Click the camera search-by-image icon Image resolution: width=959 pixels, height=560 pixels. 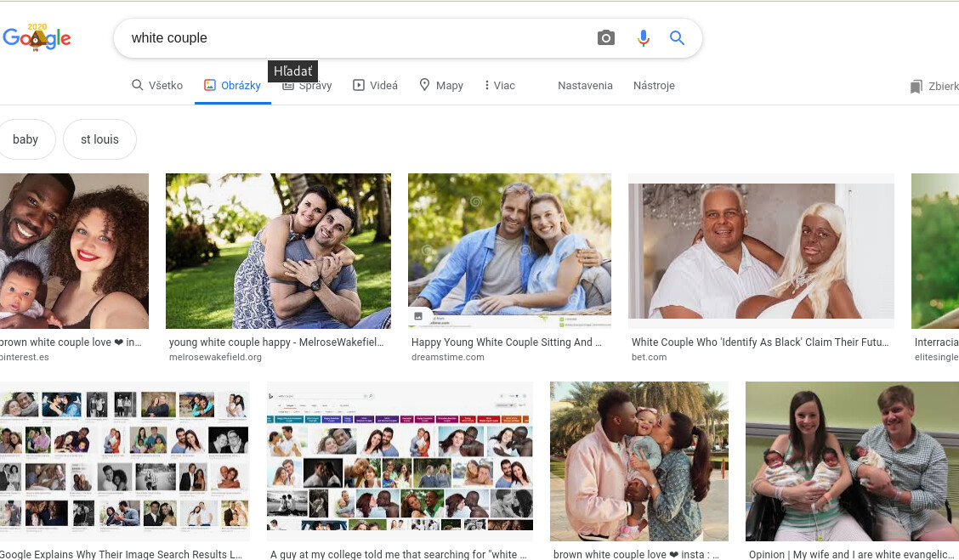click(605, 38)
